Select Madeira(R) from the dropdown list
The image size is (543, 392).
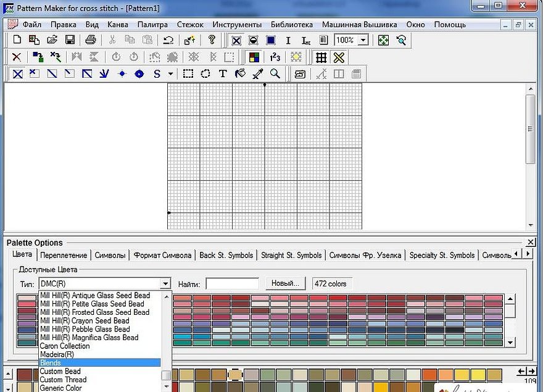pos(57,354)
